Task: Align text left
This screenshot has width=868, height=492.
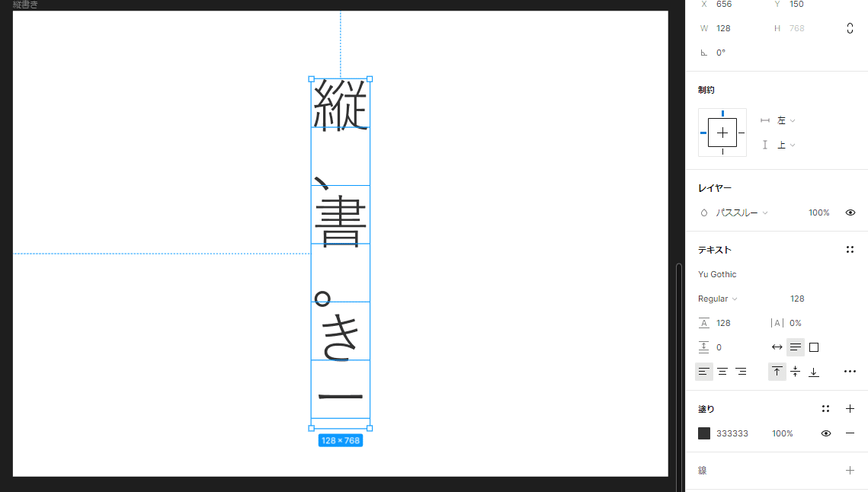Action: (x=703, y=372)
